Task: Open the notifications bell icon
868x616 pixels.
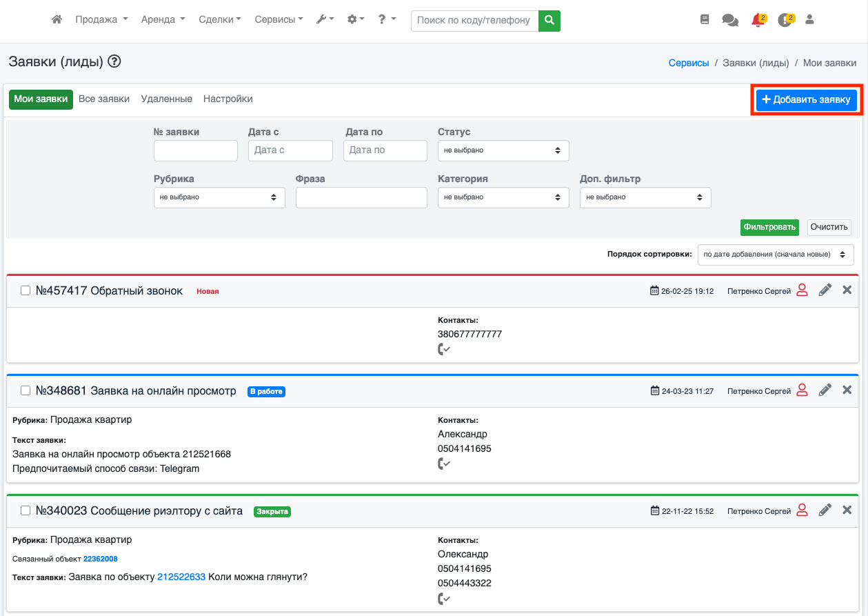Action: 758,21
